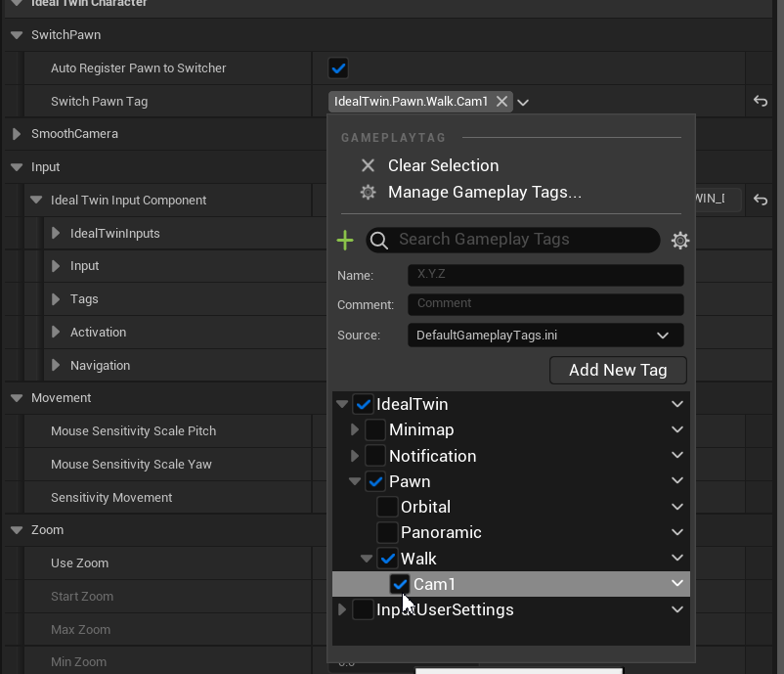This screenshot has width=784, height=674.
Task: Open options chevron for Orbital tag
Action: click(677, 507)
